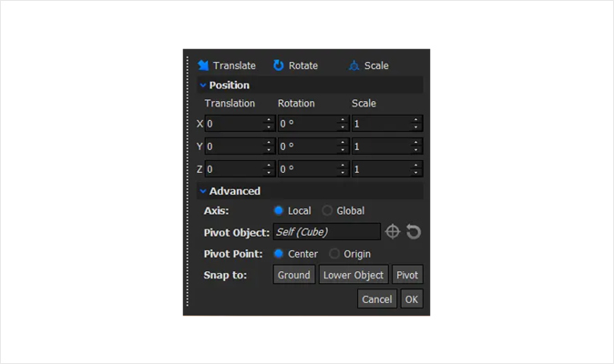Viewport: 614px width, 364px height.
Task: Collapse the Advanced section
Action: click(203, 191)
